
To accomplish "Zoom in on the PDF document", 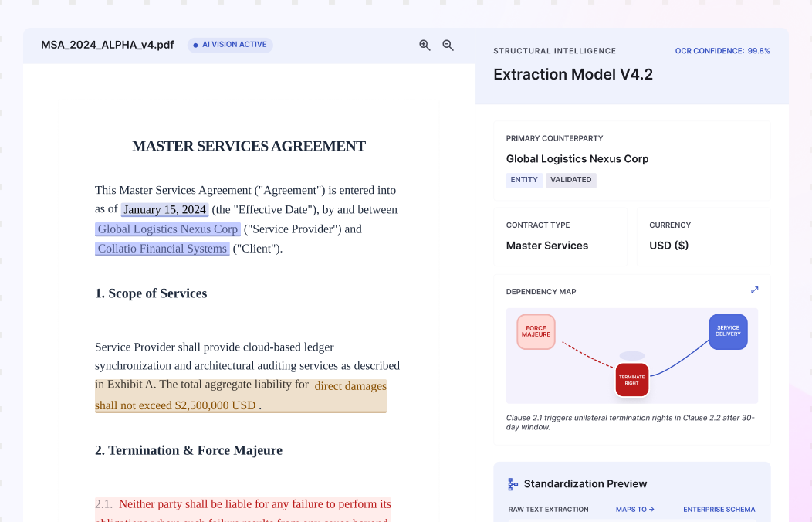I will coord(425,45).
